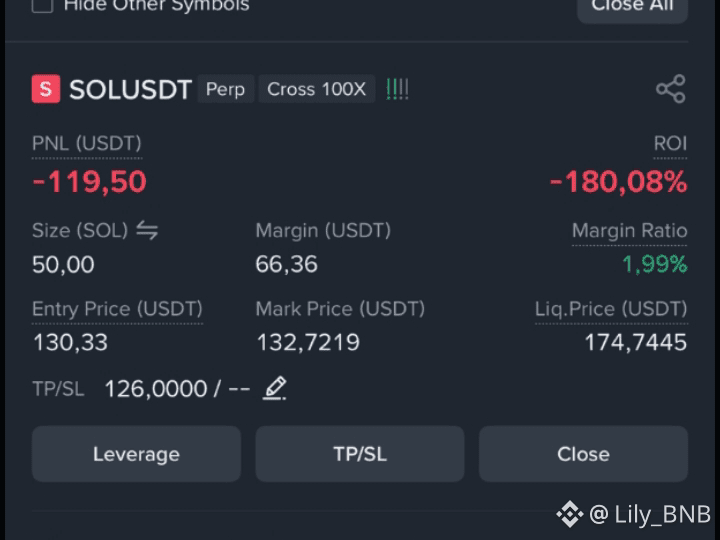
Task: Tap the Perp contract tag
Action: 225,89
